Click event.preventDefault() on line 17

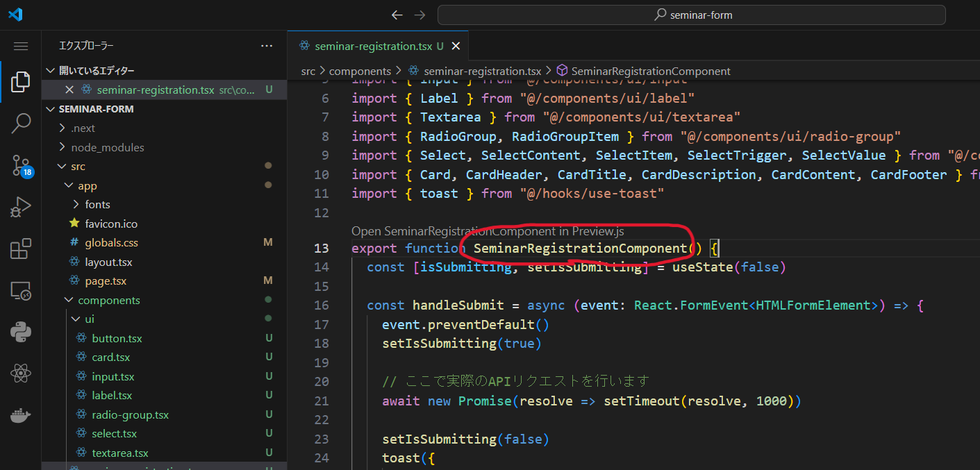click(x=465, y=324)
